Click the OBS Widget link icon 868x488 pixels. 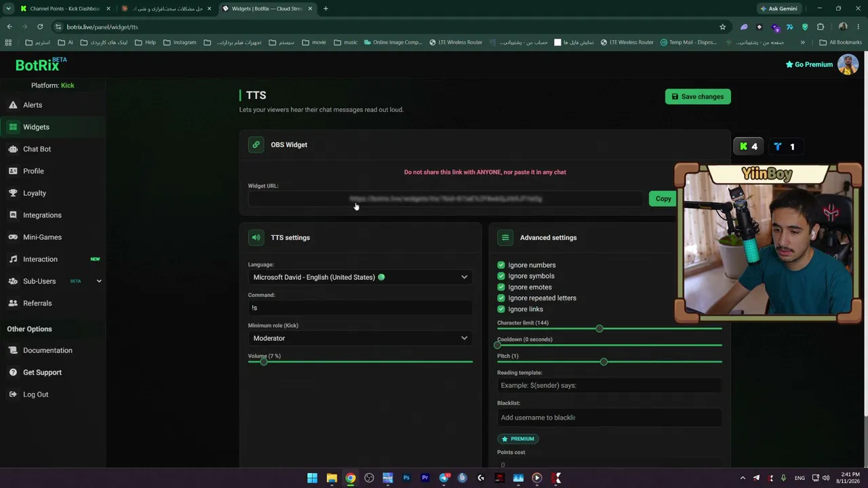click(256, 144)
